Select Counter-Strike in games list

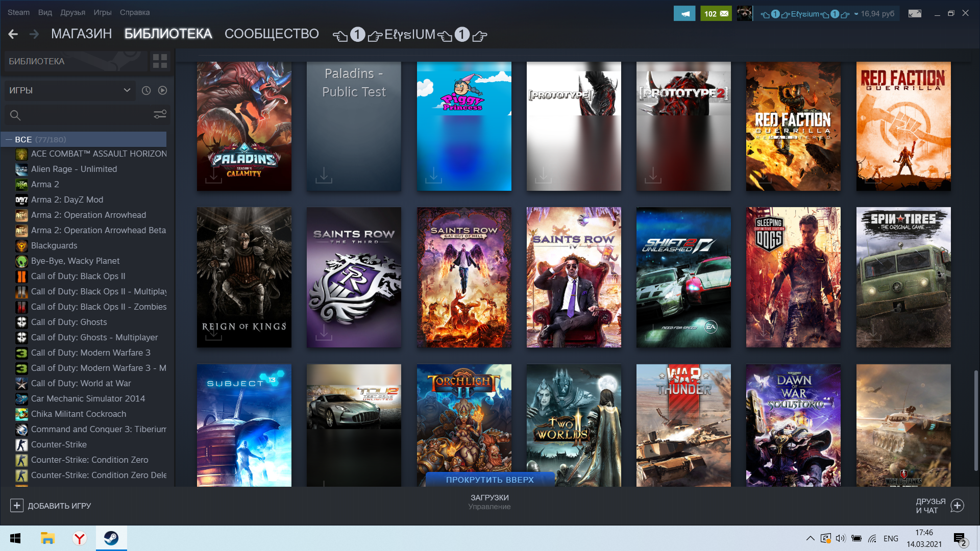click(x=59, y=444)
